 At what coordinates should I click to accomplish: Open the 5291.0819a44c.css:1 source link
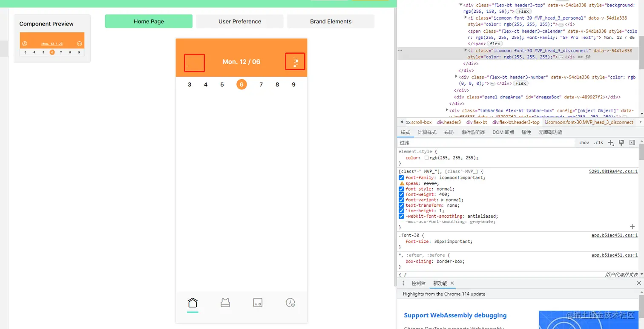click(x=613, y=171)
